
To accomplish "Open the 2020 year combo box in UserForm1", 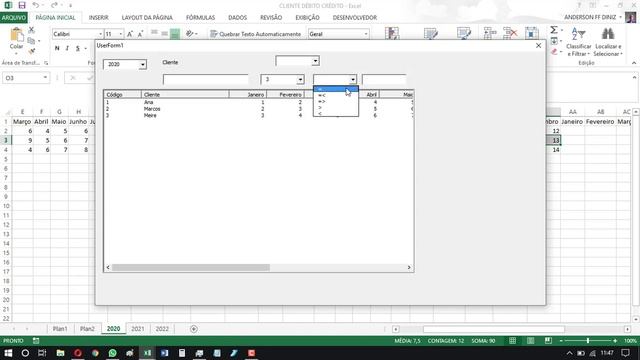I will pyautogui.click(x=142, y=64).
